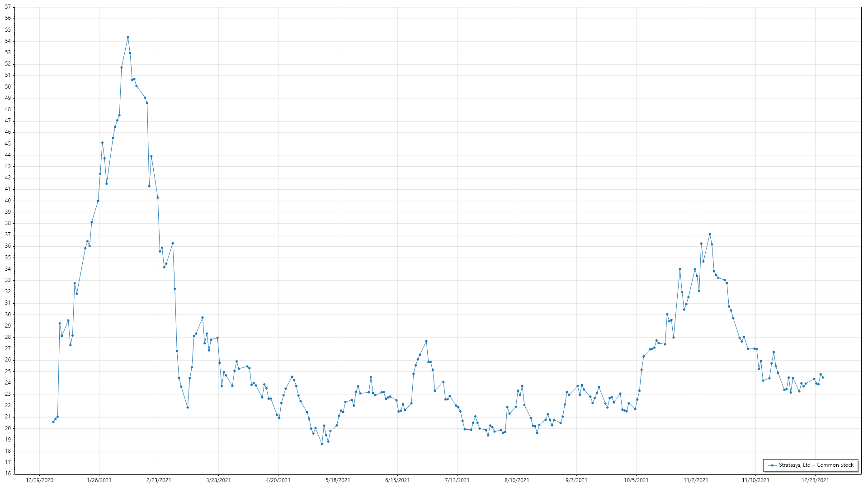
Task: Click the last data point of the series
Action: coord(822,377)
